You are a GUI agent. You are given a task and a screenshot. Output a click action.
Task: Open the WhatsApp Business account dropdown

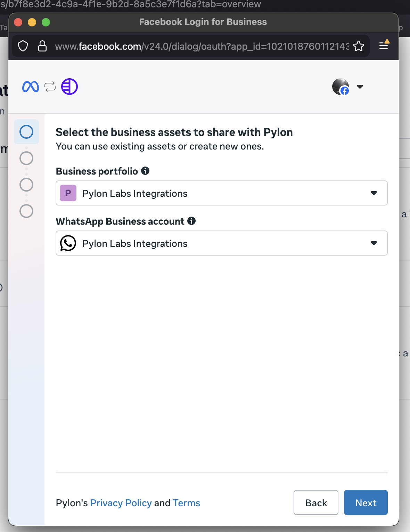pos(221,243)
